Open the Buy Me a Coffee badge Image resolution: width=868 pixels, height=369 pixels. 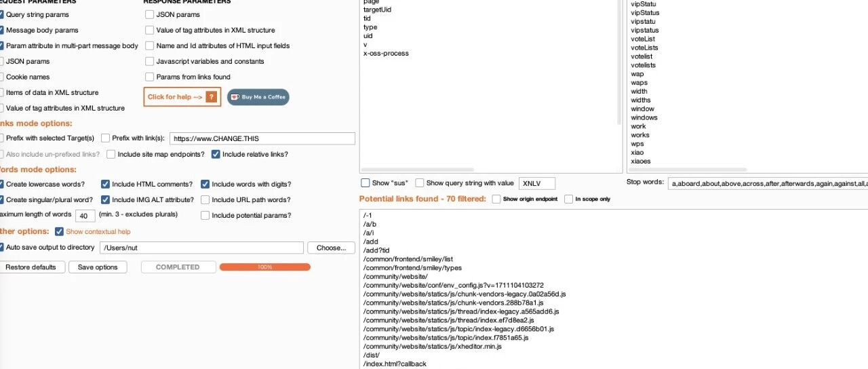[x=258, y=97]
